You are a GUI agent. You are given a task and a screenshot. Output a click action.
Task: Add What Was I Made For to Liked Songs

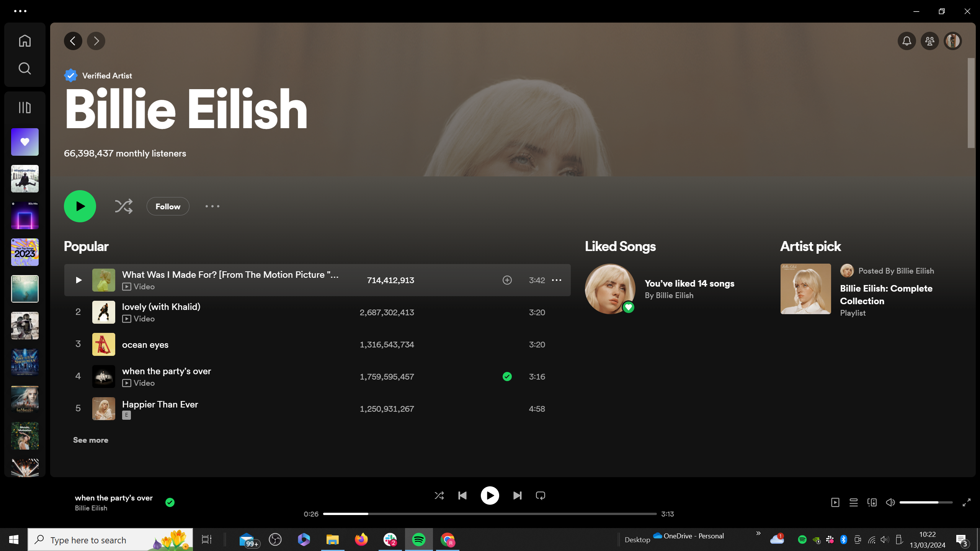[x=507, y=280]
